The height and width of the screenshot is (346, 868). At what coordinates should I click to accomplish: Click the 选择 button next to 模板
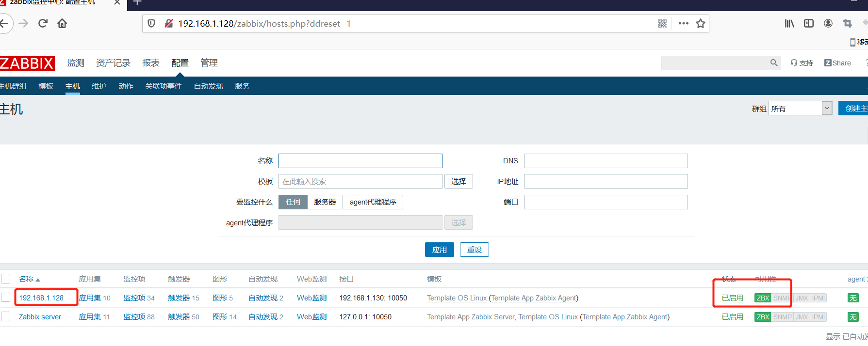click(x=459, y=181)
